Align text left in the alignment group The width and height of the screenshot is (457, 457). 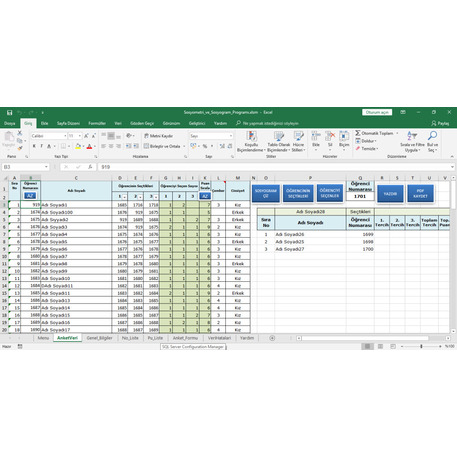point(104,146)
